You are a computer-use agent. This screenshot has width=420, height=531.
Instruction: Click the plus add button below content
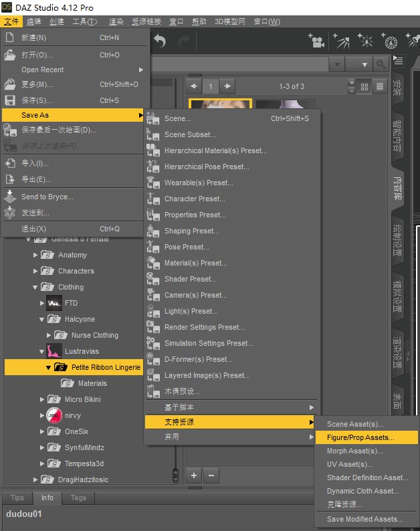pos(194,475)
